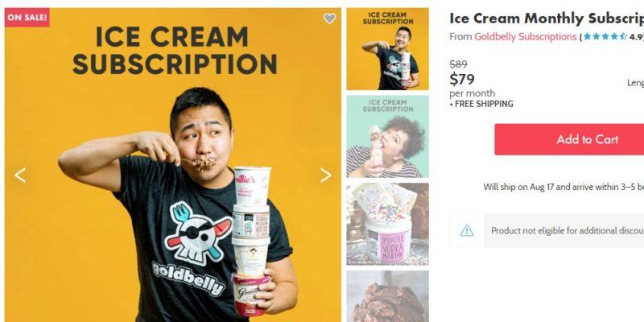Click the Ice Cream Monthly Subscription title

[x=547, y=19]
